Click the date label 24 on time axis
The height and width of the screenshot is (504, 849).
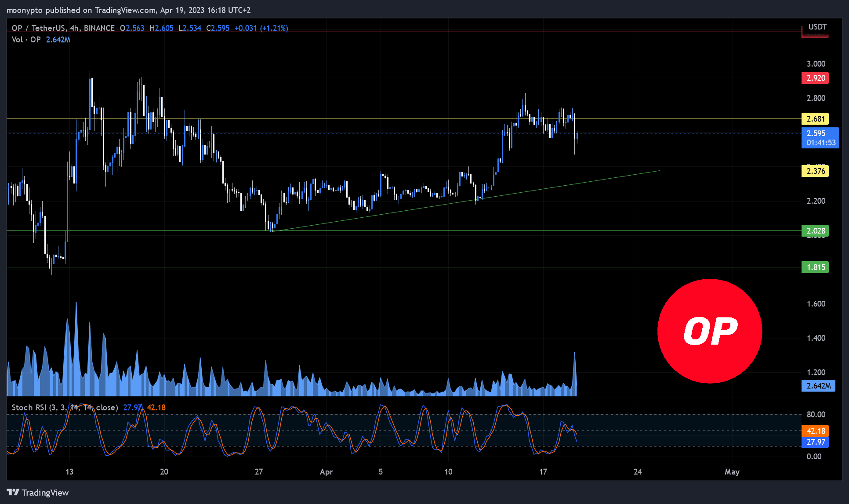tap(638, 472)
